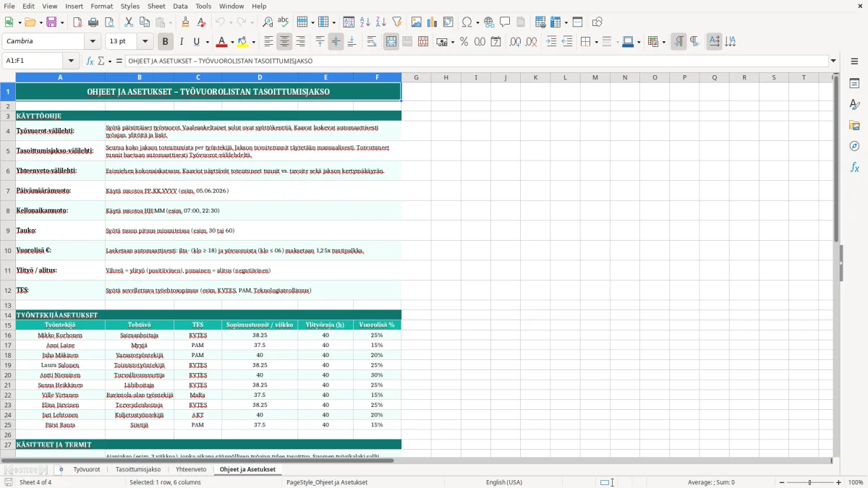Screen dimensions: 868x488
Task: Click Increase Indent button
Action: [x=551, y=42]
